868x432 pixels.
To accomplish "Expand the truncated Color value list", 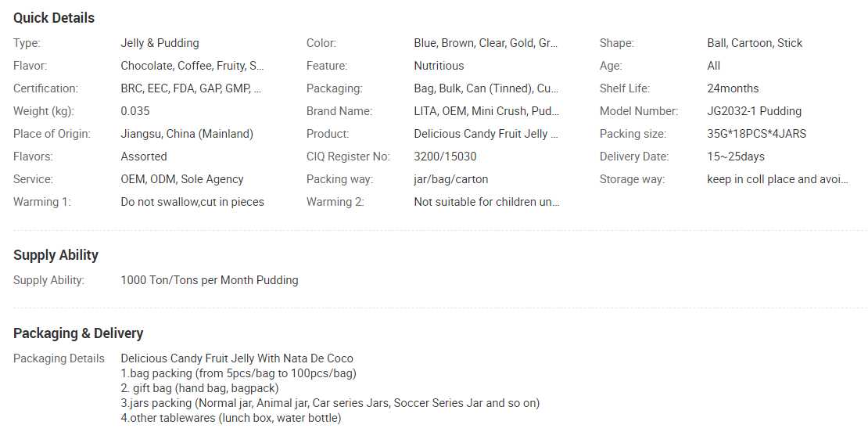I will [486, 43].
